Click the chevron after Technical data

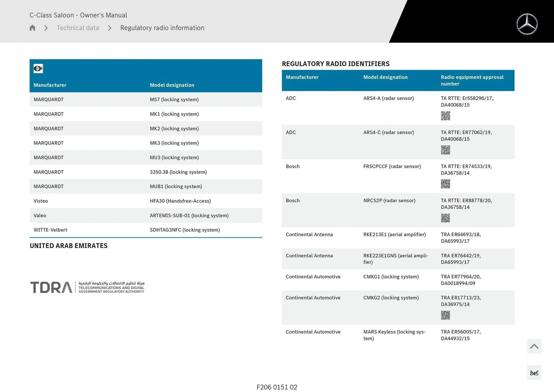point(110,28)
